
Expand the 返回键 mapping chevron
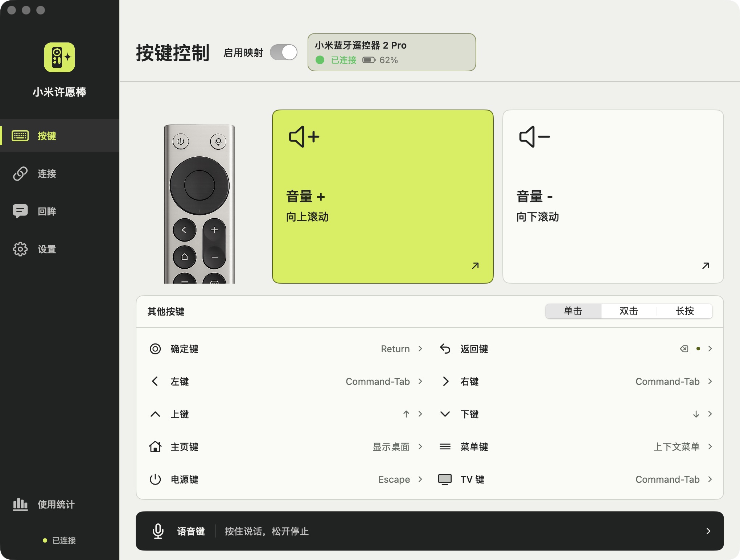tap(710, 349)
